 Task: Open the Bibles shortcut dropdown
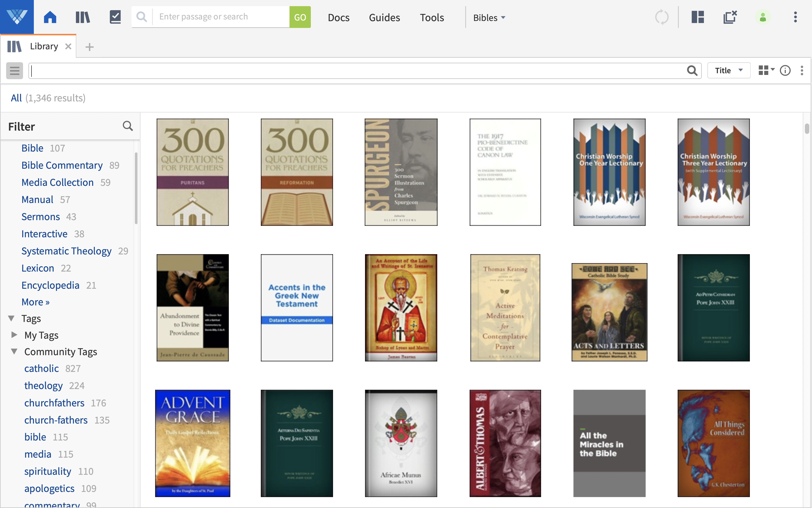489,18
